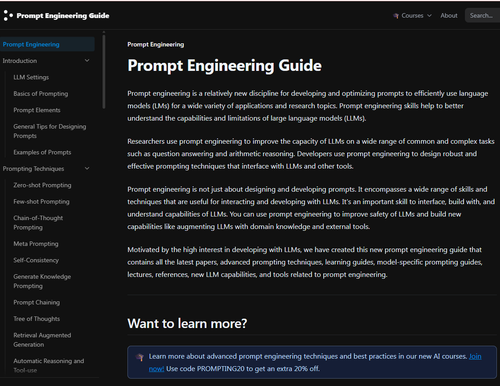
Task: Click the Prompt Engineering breadcrumb text
Action: (155, 44)
